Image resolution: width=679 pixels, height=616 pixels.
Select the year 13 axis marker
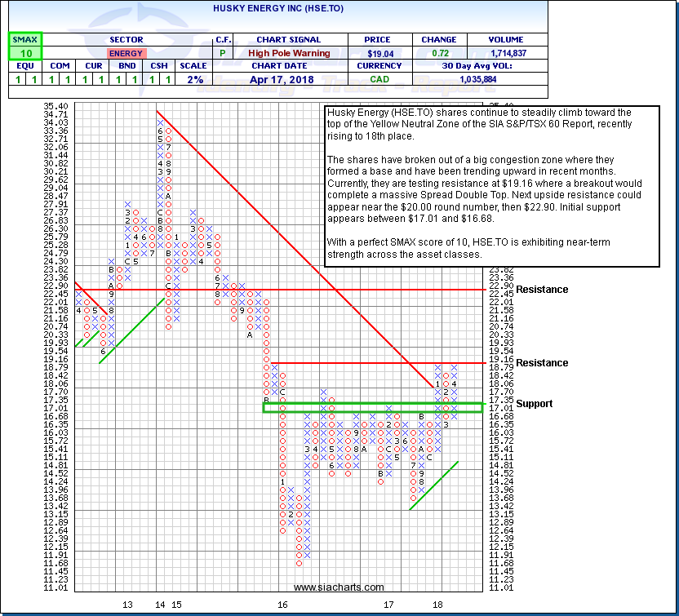coord(128,605)
